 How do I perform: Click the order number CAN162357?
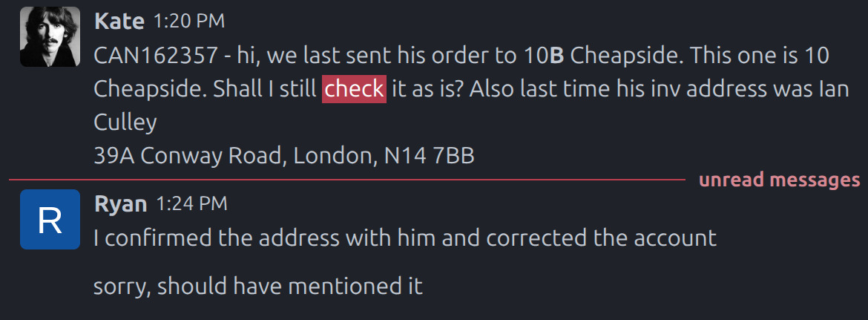click(x=157, y=56)
